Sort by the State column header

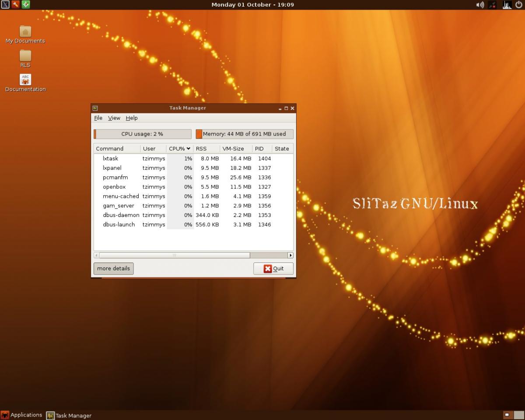(x=283, y=149)
